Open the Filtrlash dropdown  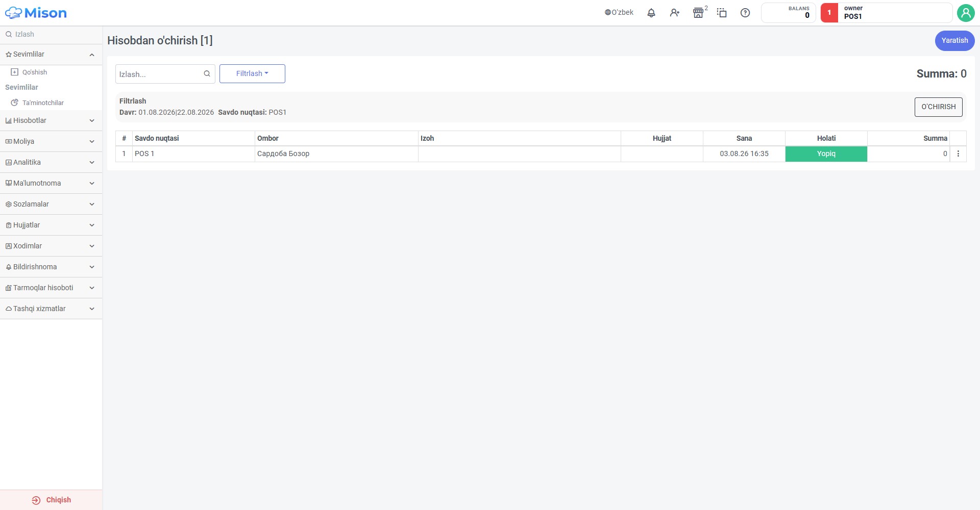(252, 73)
